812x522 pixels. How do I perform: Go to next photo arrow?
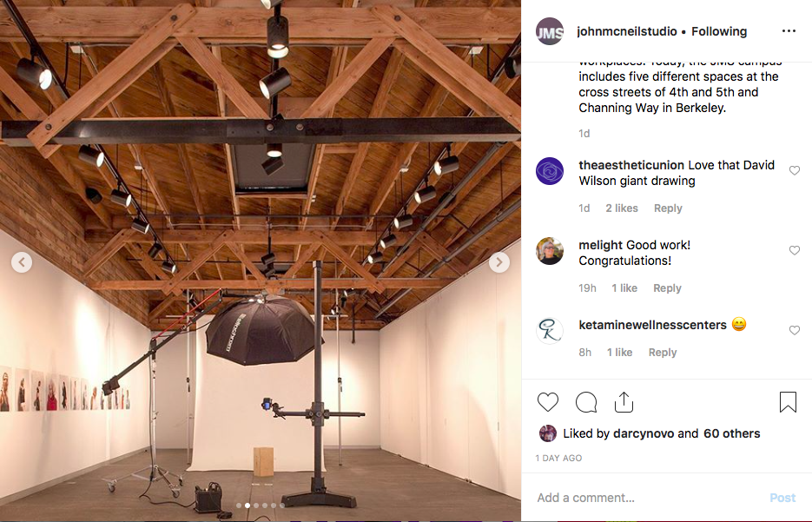point(499,262)
